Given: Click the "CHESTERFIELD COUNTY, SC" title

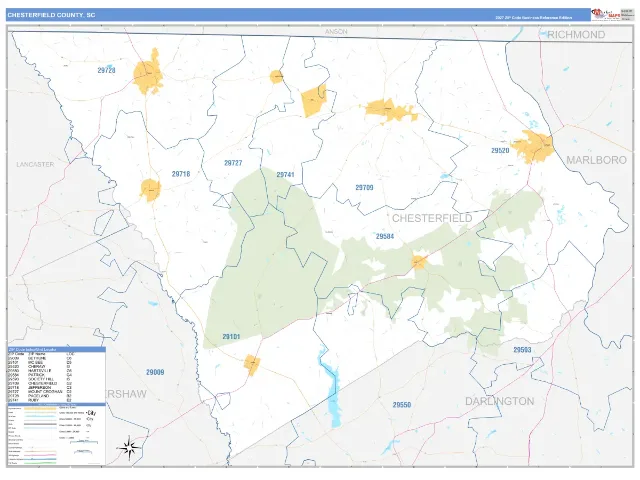Looking at the screenshot, I should [51, 15].
